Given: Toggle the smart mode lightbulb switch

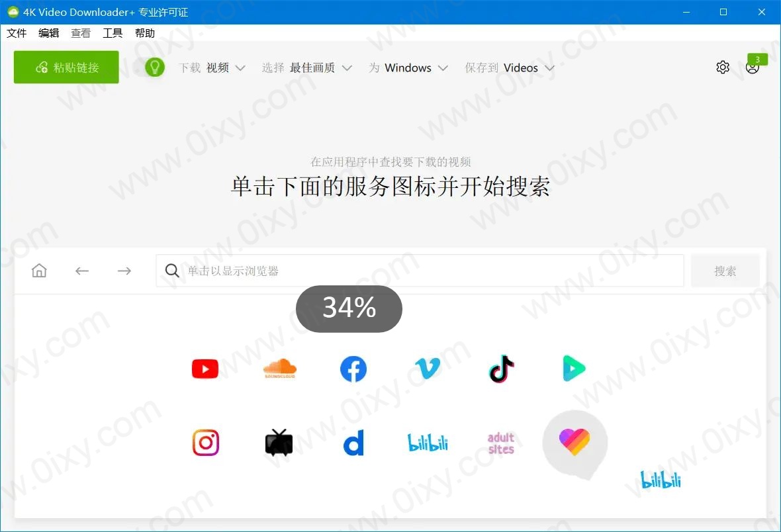Looking at the screenshot, I should [154, 67].
